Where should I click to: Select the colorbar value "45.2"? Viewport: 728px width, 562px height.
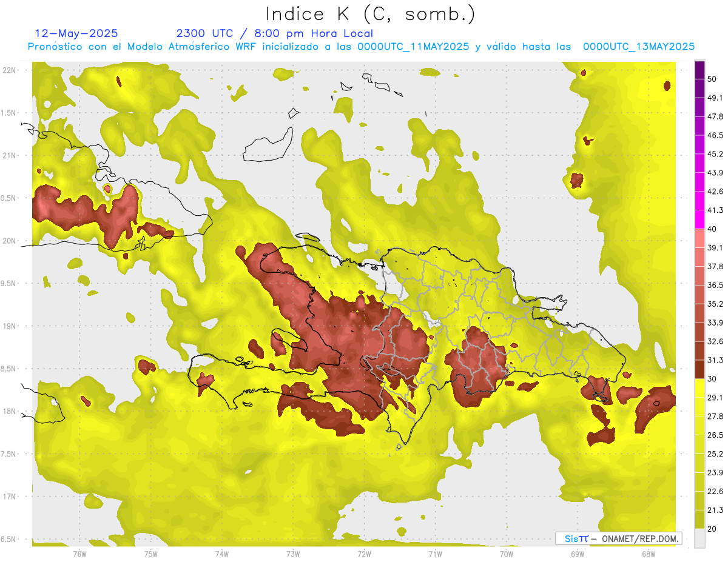(x=715, y=154)
